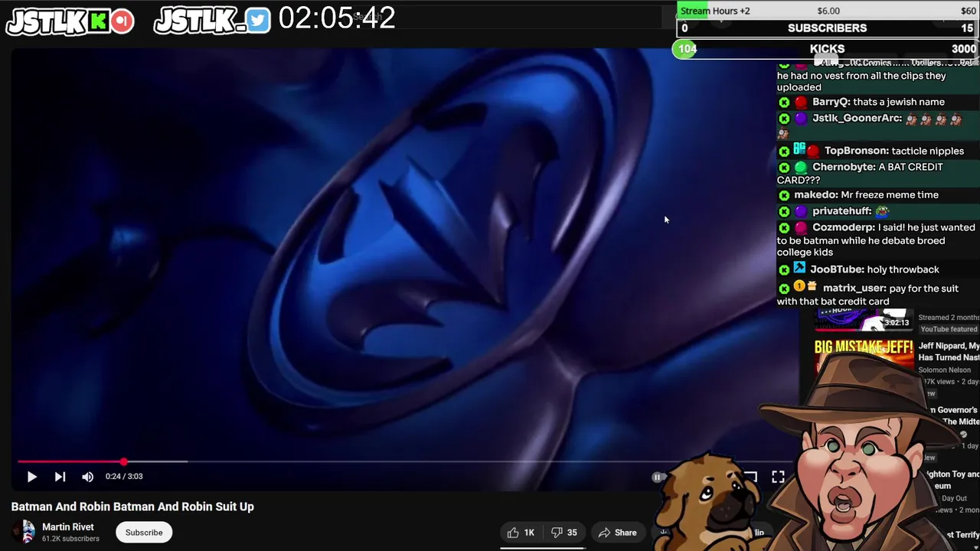Open the 'BIG MISTAKE JEFF!' video thumbnail
Screen dimensions: 980x551
tap(863, 354)
